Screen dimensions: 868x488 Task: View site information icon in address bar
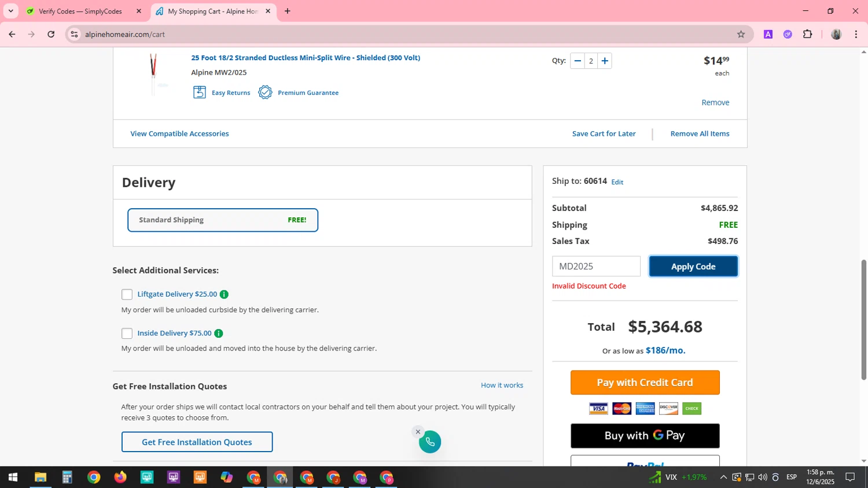click(74, 34)
